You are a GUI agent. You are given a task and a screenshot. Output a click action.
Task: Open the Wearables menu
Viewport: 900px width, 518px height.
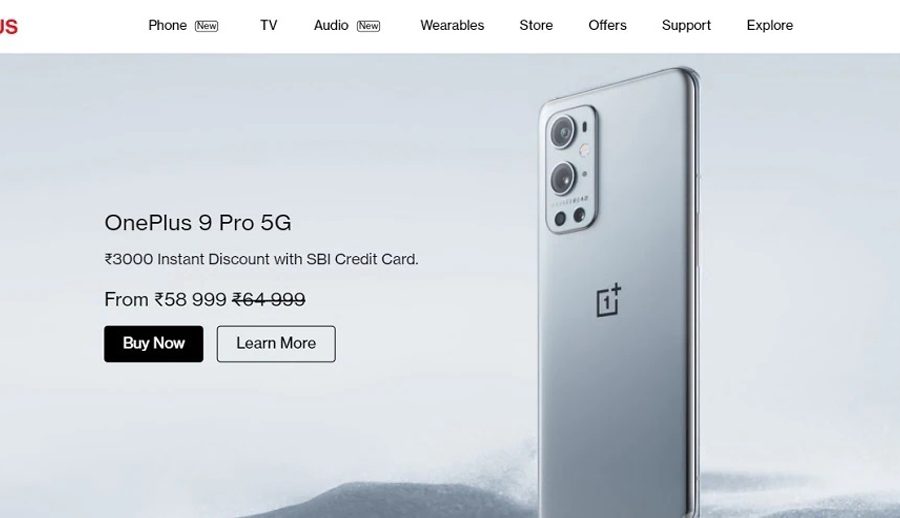(452, 25)
